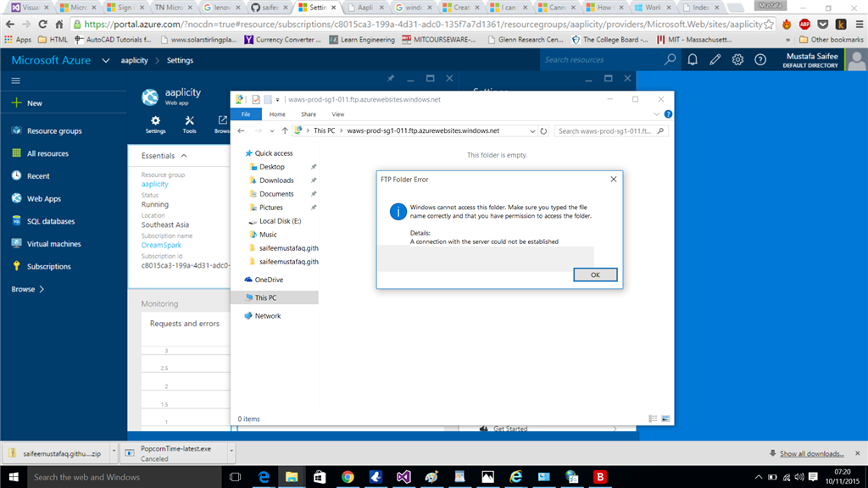
Task: Click Explorer's Back arrow
Action: (x=241, y=131)
